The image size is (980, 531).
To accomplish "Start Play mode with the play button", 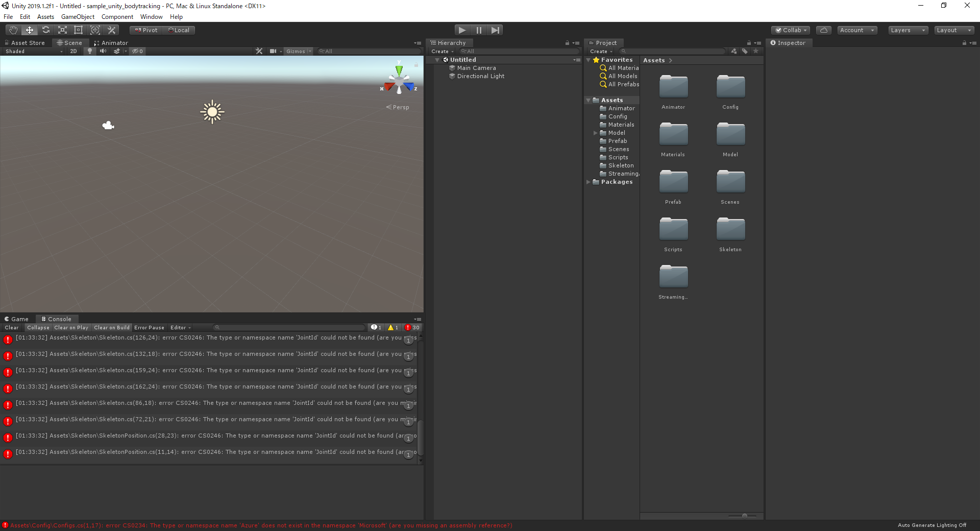I will pyautogui.click(x=462, y=30).
